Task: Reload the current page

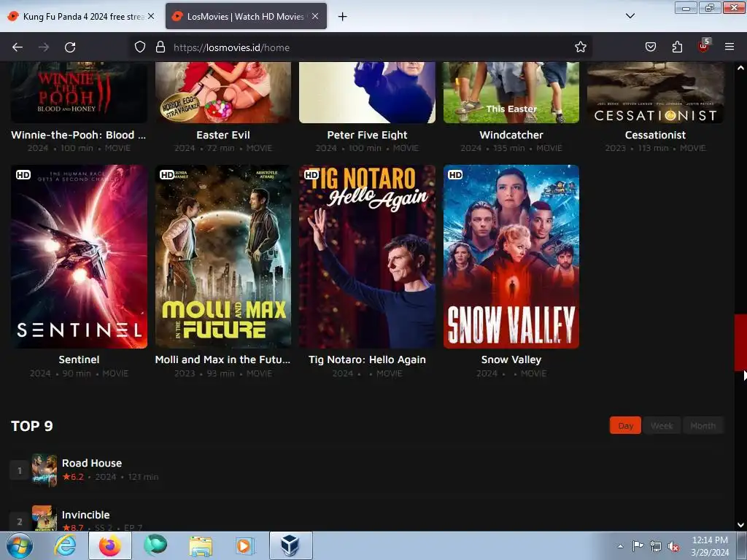Action: [x=70, y=47]
